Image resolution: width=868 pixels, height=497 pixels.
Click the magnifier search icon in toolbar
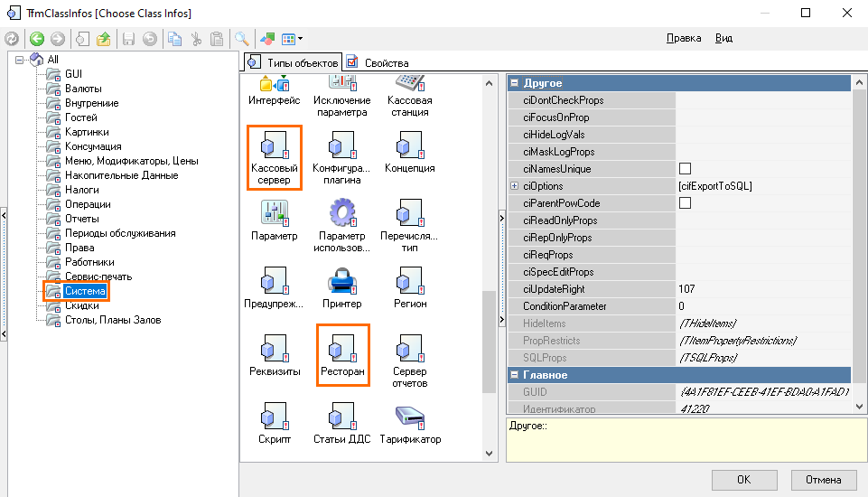tap(242, 39)
